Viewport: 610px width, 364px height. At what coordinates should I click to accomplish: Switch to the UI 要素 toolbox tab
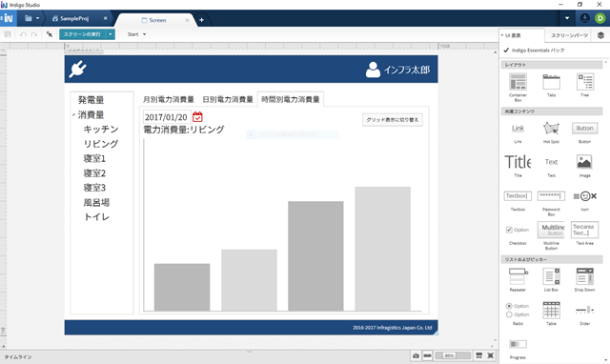coord(522,35)
